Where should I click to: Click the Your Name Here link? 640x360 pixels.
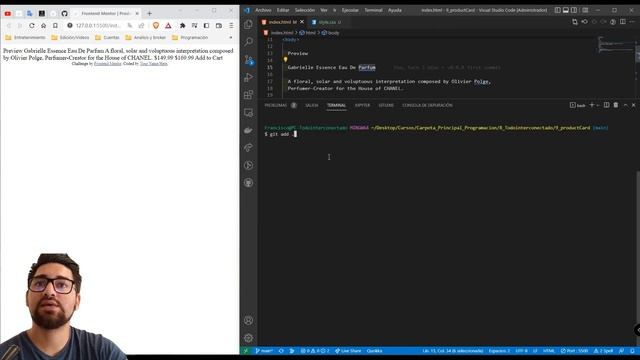[153, 64]
